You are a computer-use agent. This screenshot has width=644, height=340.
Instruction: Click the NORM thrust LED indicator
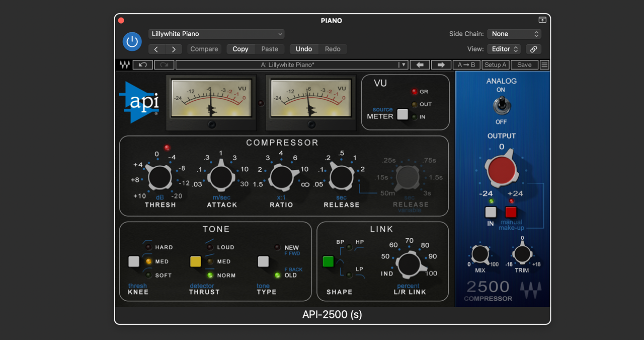[210, 275]
